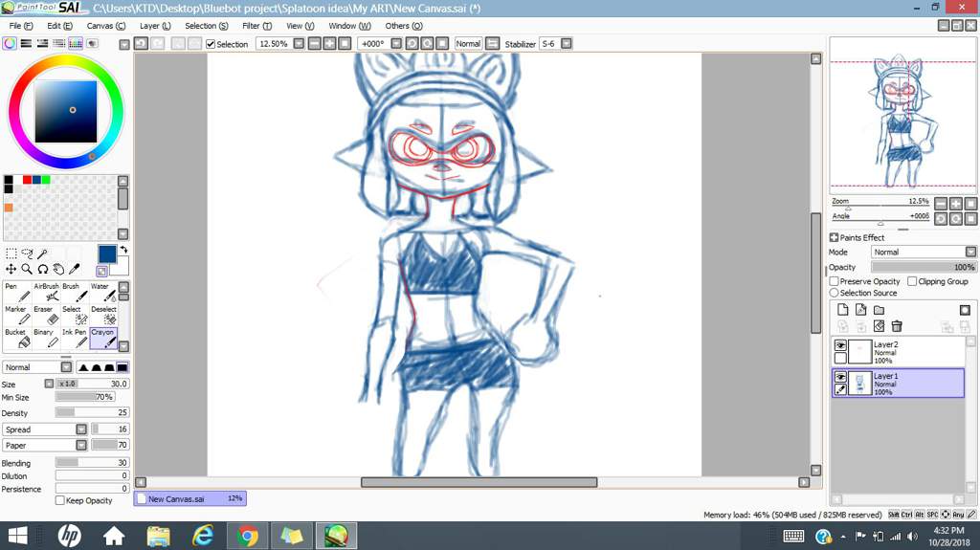Viewport: 980px width, 550px height.
Task: Adjust the brush Density slider
Action: pyautogui.click(x=92, y=412)
